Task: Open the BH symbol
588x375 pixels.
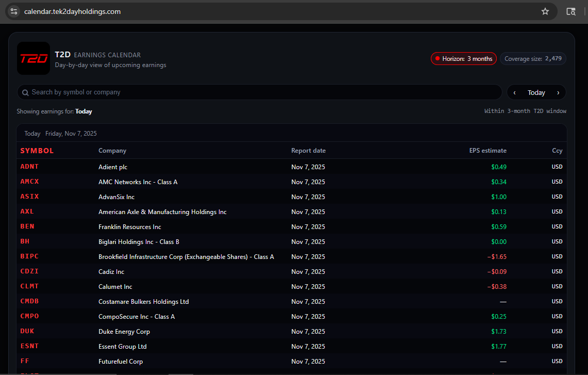Action: coord(25,242)
